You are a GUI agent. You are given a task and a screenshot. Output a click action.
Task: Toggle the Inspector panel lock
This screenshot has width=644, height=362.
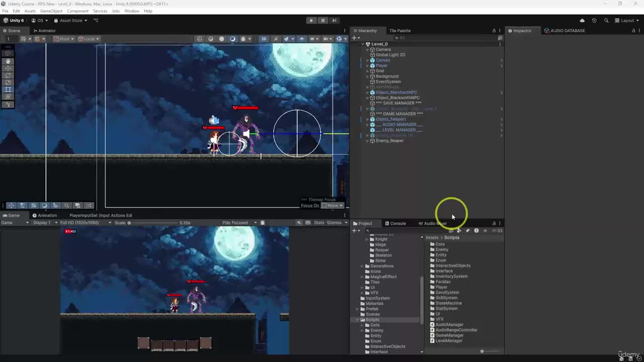tap(633, 31)
